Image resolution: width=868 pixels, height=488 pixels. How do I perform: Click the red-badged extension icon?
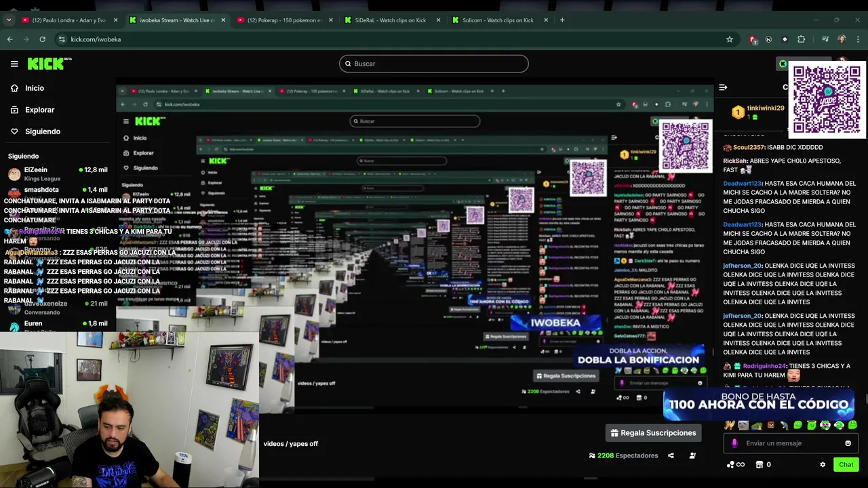point(753,39)
